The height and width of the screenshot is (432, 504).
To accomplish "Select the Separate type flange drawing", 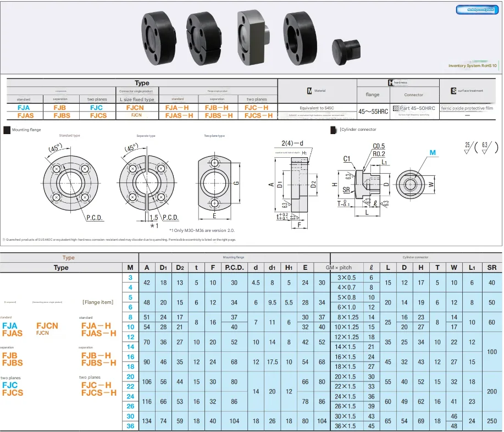I will (x=146, y=181).
